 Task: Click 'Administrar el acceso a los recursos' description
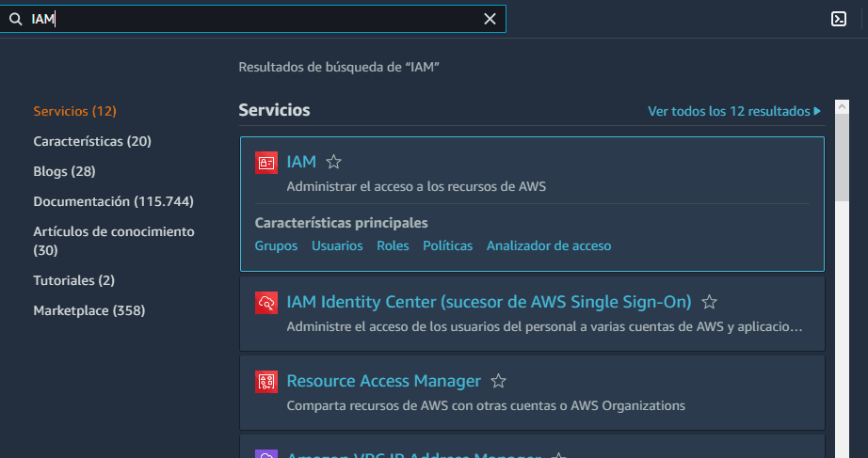pos(416,186)
